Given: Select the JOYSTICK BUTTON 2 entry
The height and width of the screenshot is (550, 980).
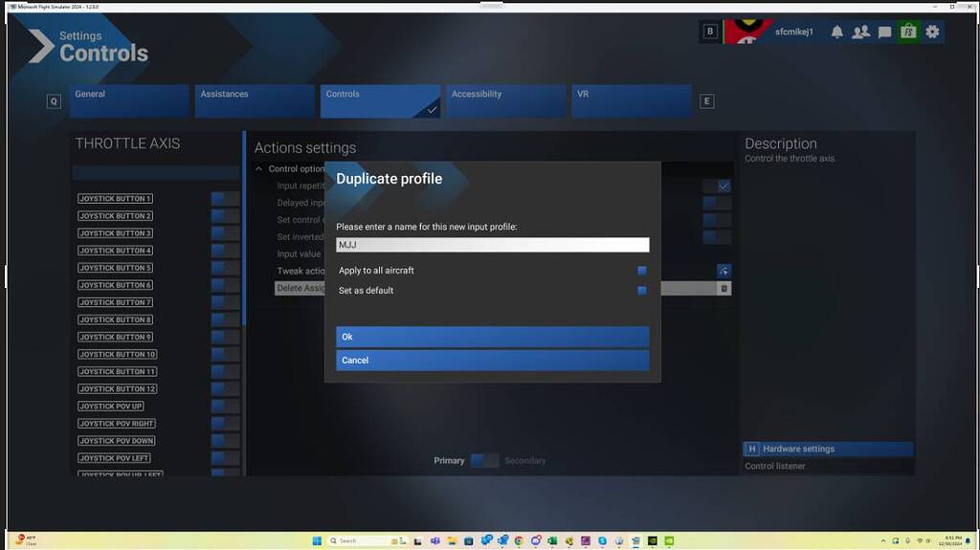Looking at the screenshot, I should tap(115, 215).
